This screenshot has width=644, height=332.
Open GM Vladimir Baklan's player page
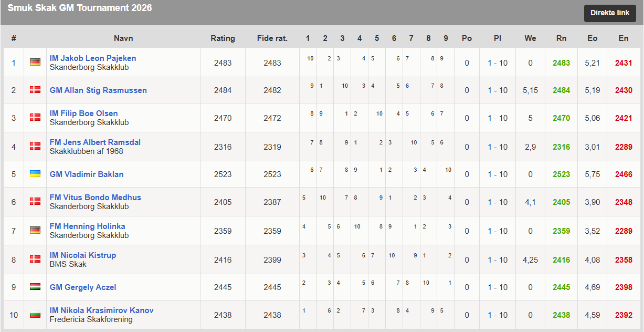click(x=87, y=174)
